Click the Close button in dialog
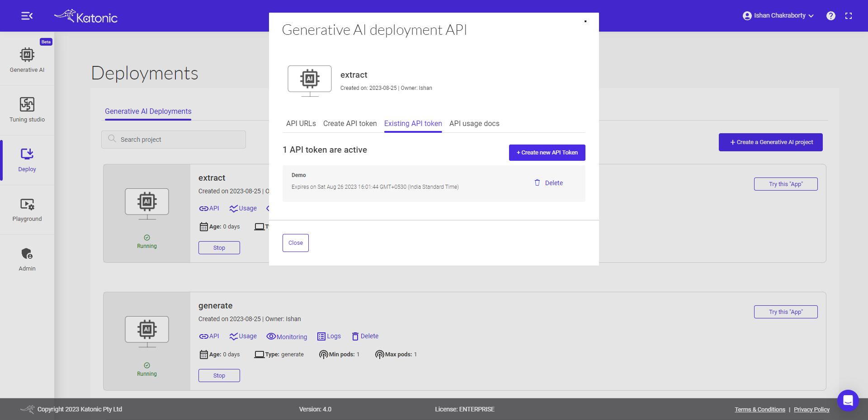The image size is (868, 420). pos(296,243)
